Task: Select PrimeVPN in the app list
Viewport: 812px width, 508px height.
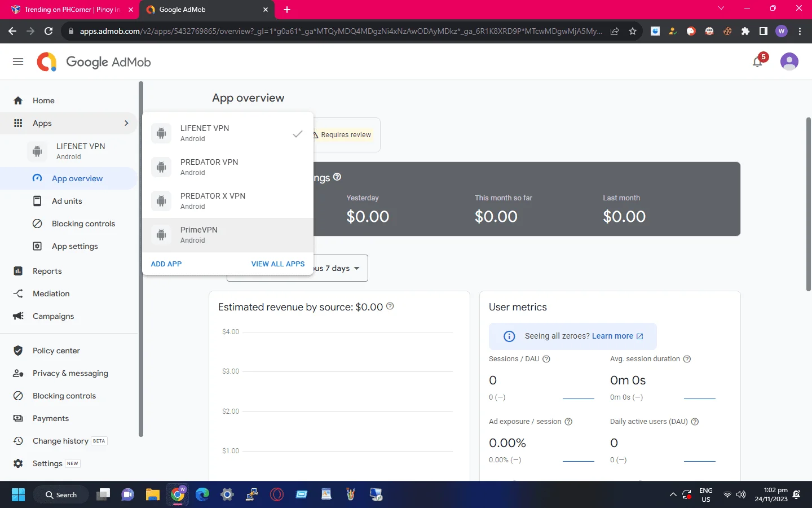Action: tap(228, 235)
